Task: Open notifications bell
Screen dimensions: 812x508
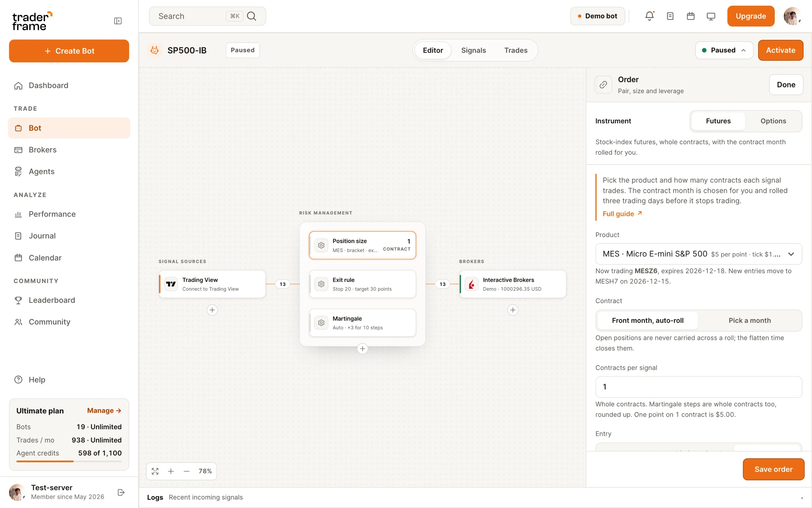Action: (649, 16)
